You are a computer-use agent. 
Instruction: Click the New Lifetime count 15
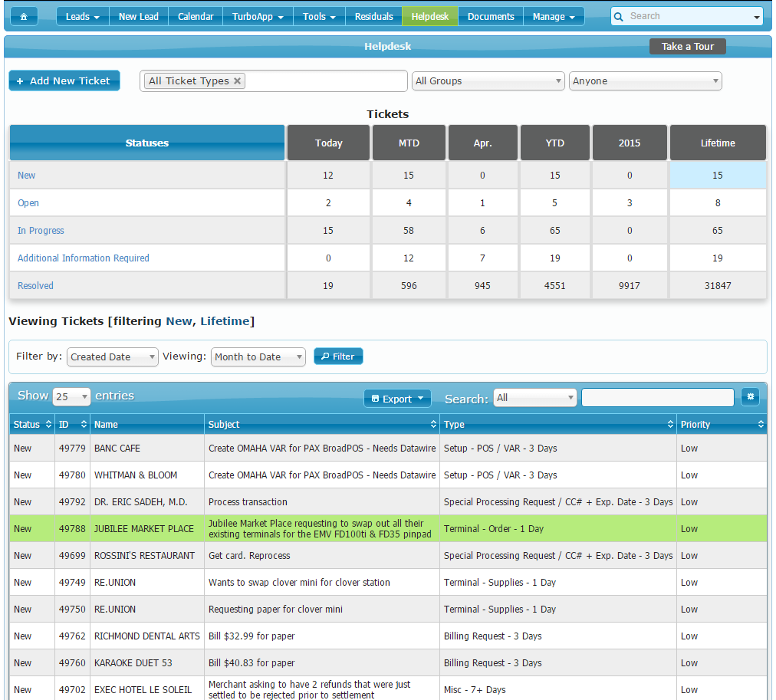[718, 175]
